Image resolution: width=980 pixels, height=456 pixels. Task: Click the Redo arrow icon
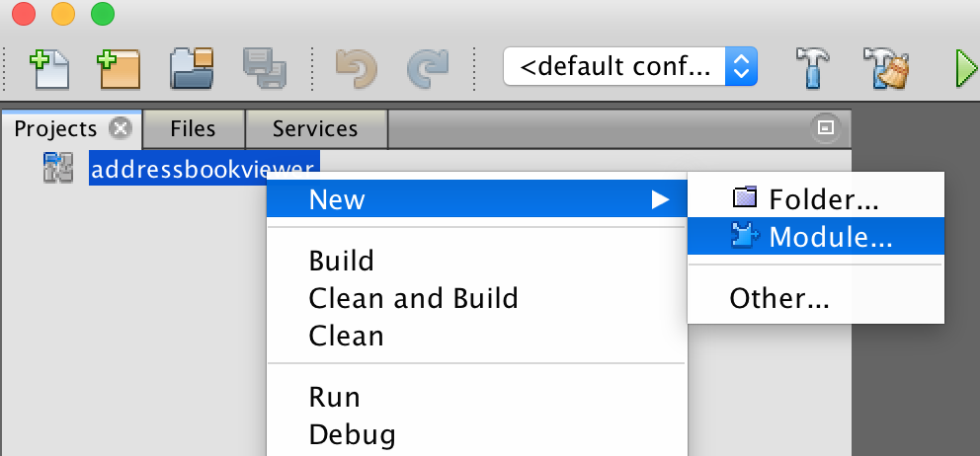(x=428, y=69)
